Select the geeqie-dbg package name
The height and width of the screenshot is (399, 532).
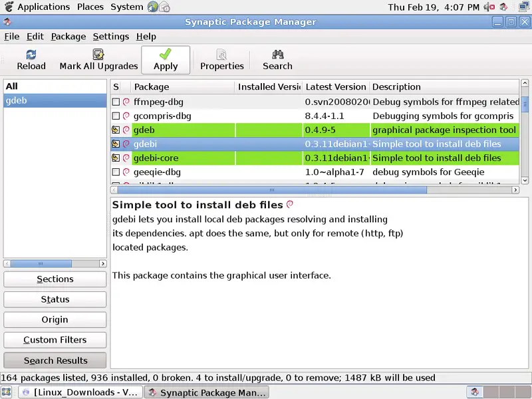(157, 172)
